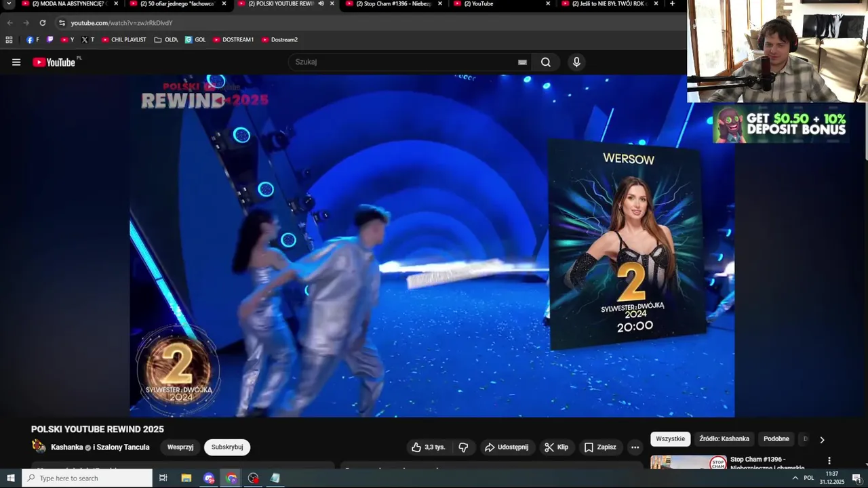The height and width of the screenshot is (488, 868).
Task: Open the Stop Cham #1396 suggested thumbnail
Action: (x=689, y=462)
